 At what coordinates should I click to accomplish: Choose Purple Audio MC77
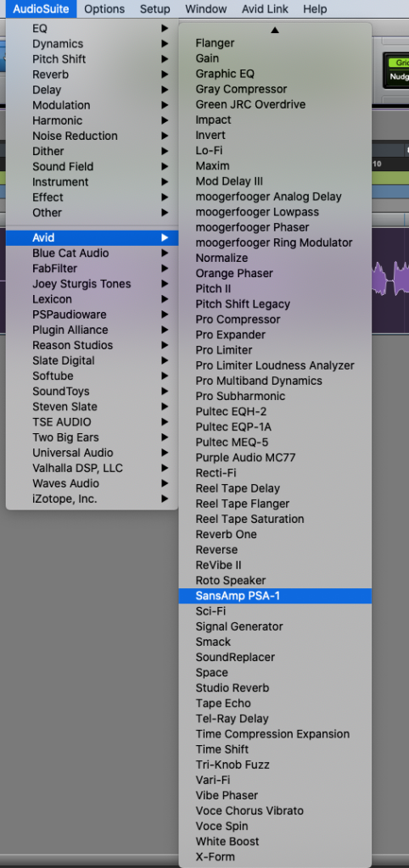[275, 457]
